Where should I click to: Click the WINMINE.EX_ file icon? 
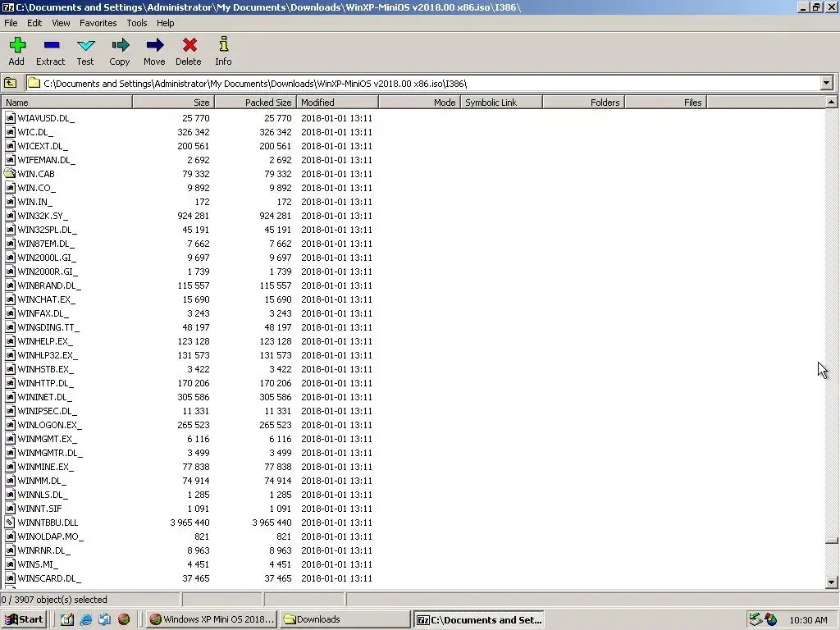pos(10,467)
